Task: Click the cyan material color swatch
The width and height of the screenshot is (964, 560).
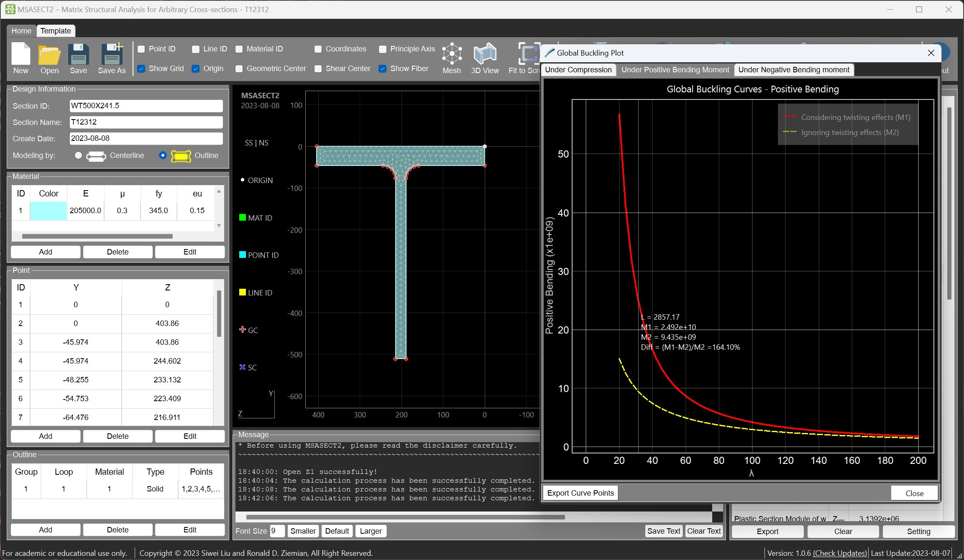Action: click(48, 211)
